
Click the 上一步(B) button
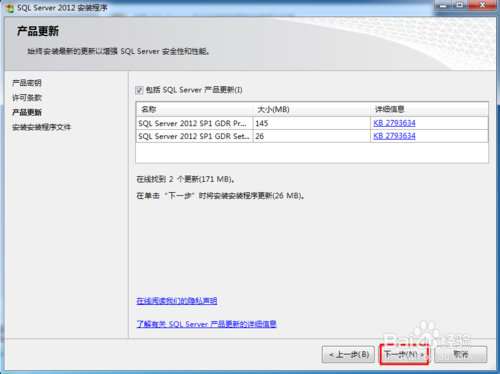(x=349, y=354)
